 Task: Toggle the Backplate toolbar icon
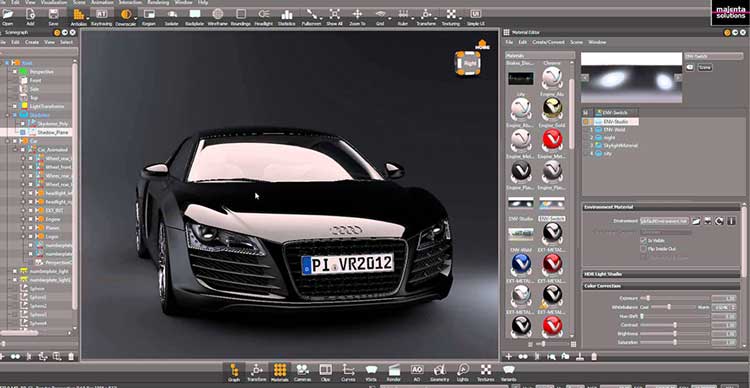(195, 14)
